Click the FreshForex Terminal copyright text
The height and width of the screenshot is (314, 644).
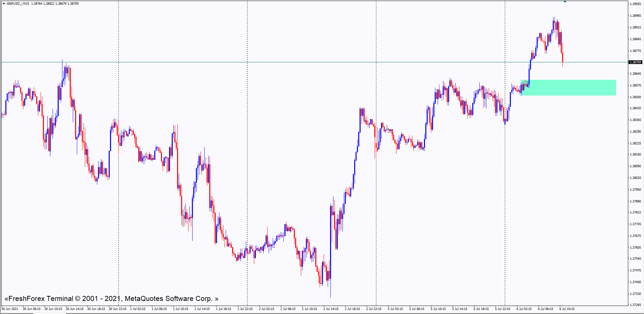pyautogui.click(x=111, y=299)
